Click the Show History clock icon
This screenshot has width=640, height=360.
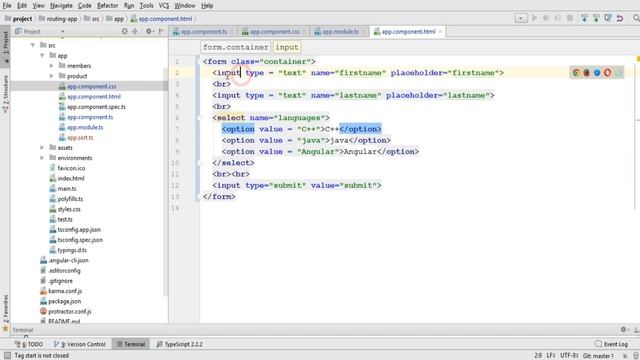[608, 18]
